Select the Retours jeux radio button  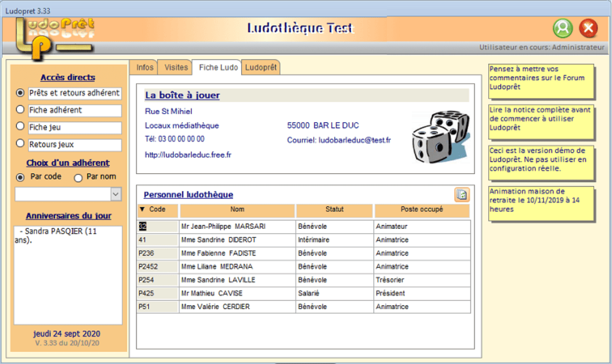pyautogui.click(x=20, y=143)
